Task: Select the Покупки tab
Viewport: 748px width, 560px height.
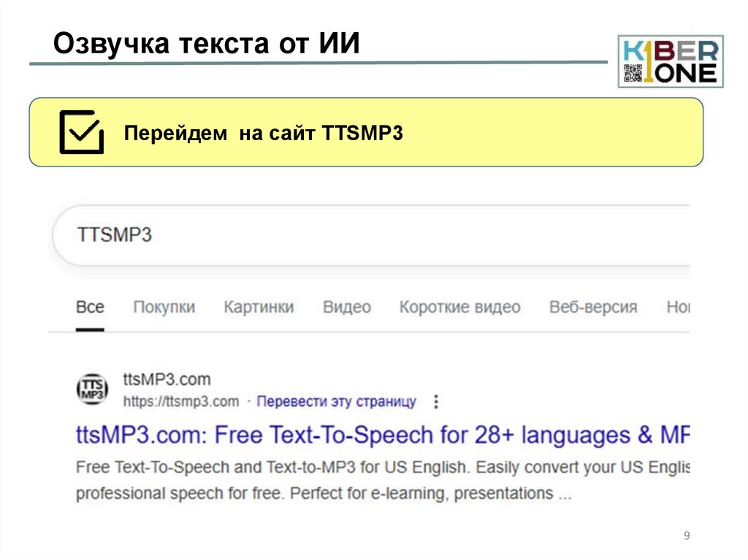Action: tap(164, 307)
